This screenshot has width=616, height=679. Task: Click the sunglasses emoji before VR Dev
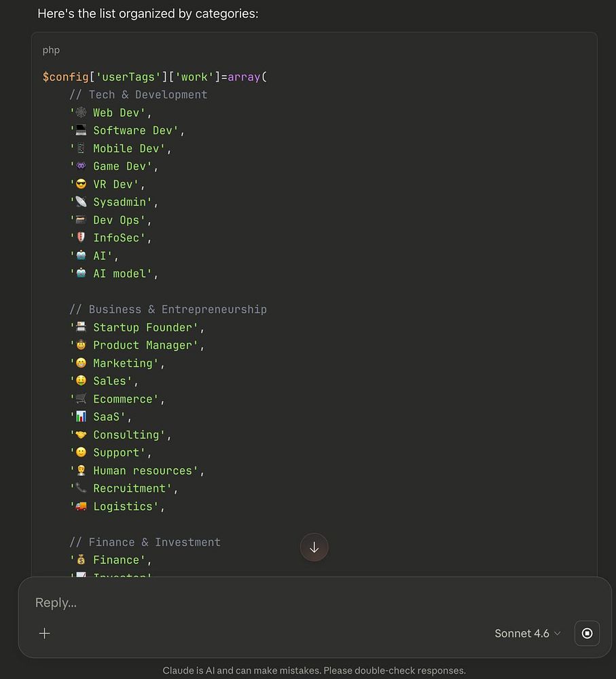point(81,184)
